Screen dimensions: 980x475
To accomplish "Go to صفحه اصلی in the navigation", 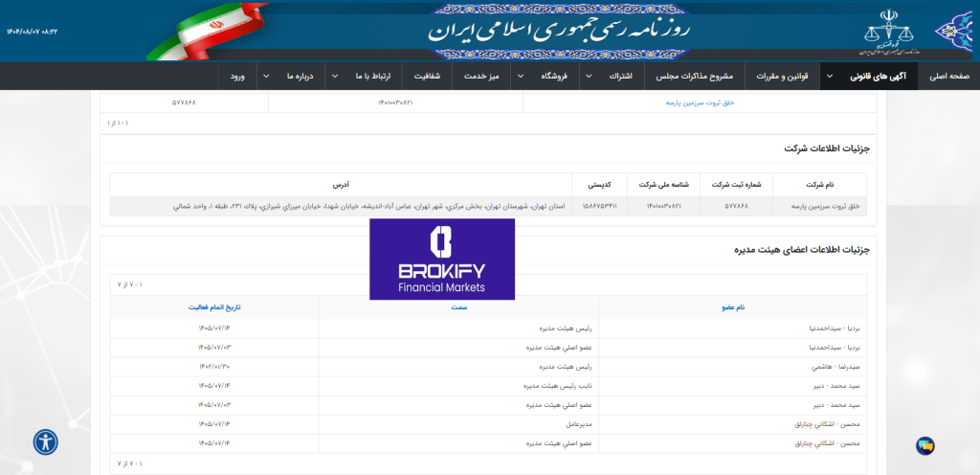I will (x=948, y=77).
